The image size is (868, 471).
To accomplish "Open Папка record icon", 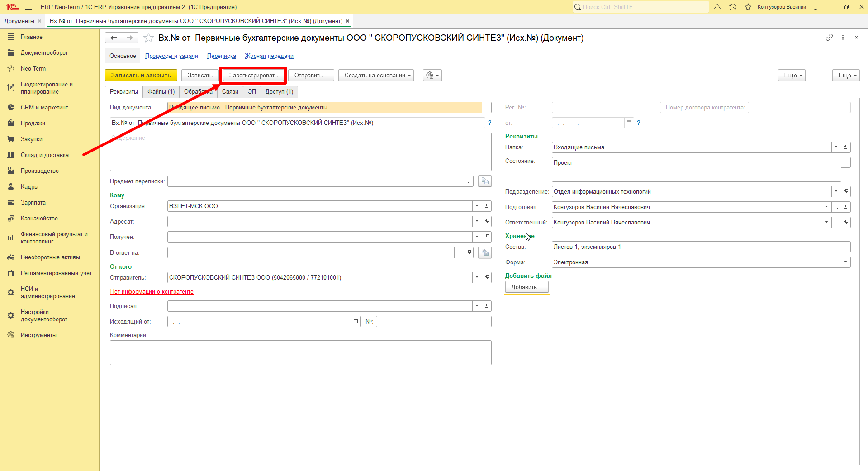I will point(846,147).
